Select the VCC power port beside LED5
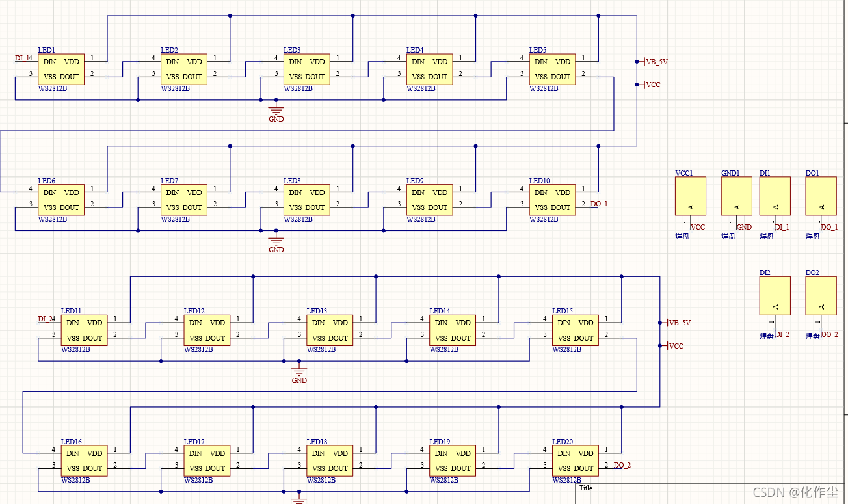The height and width of the screenshot is (504, 848). pyautogui.click(x=649, y=85)
